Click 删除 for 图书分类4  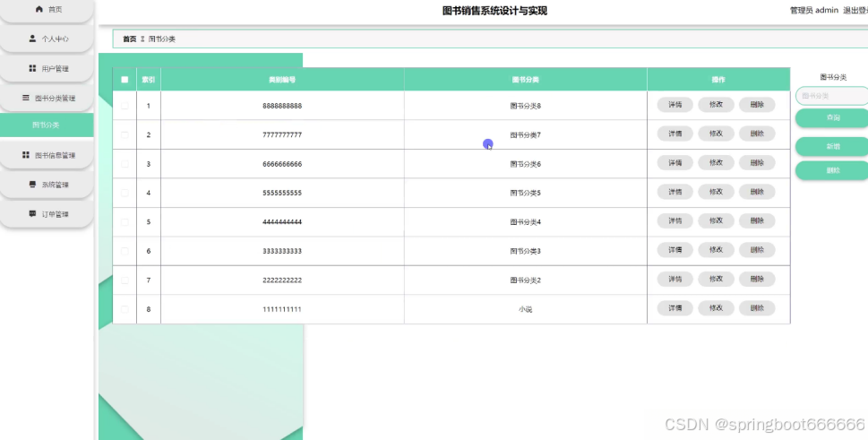(x=757, y=220)
